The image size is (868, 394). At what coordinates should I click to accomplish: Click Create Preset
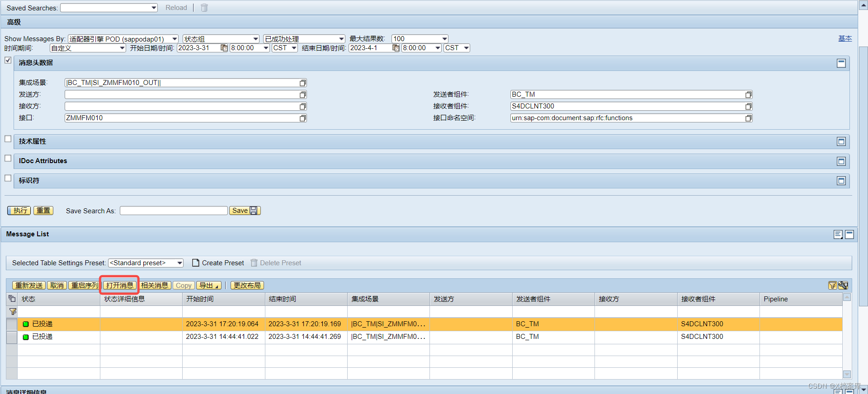218,263
